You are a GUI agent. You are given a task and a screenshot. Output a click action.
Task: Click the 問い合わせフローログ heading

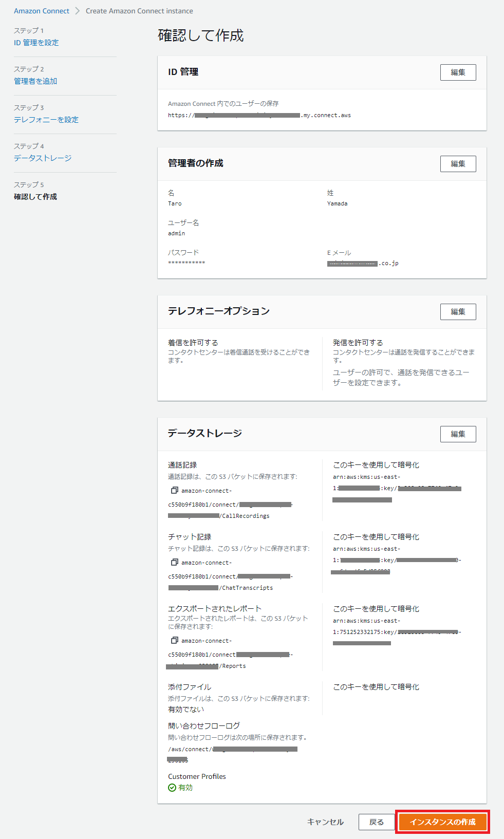(204, 726)
